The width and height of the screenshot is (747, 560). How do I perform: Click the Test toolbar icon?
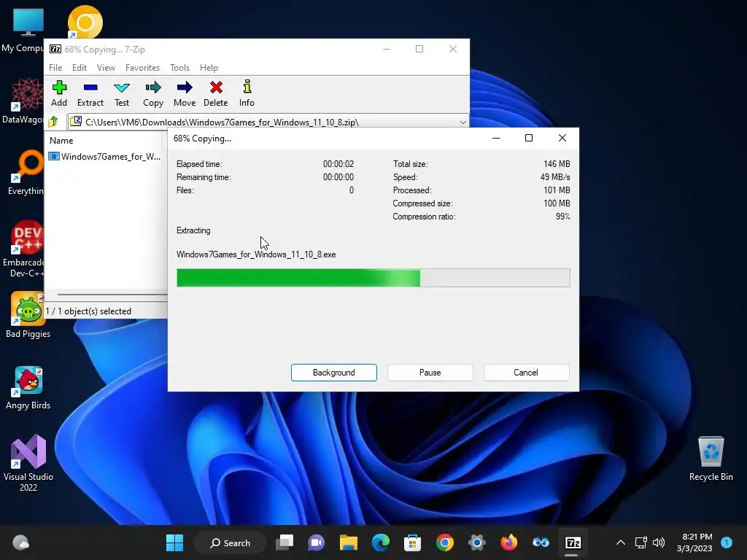click(122, 93)
